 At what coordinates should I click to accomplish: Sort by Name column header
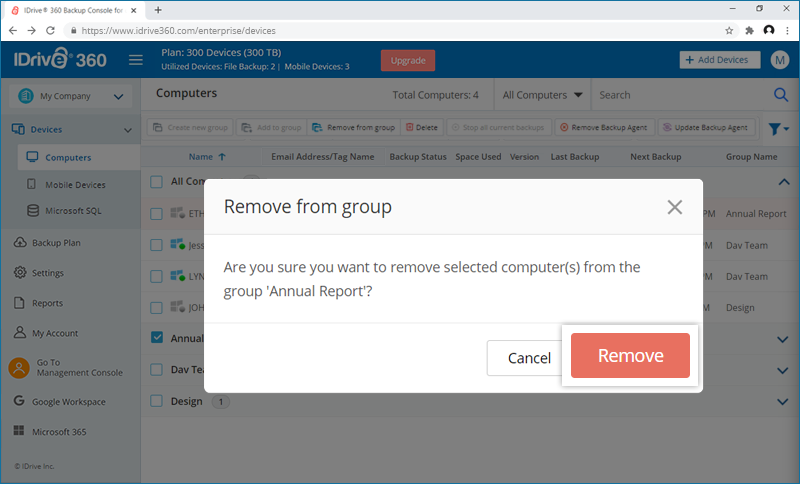[207, 157]
